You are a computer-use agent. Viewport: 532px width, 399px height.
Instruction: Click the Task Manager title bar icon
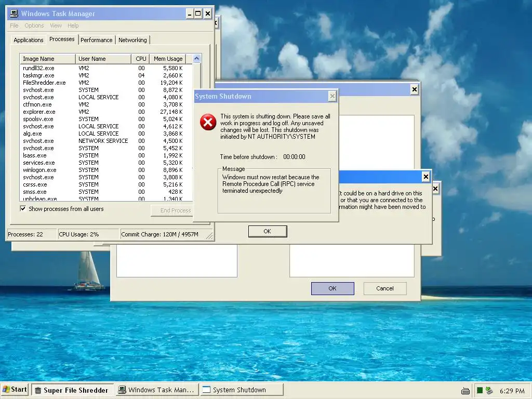click(x=14, y=14)
